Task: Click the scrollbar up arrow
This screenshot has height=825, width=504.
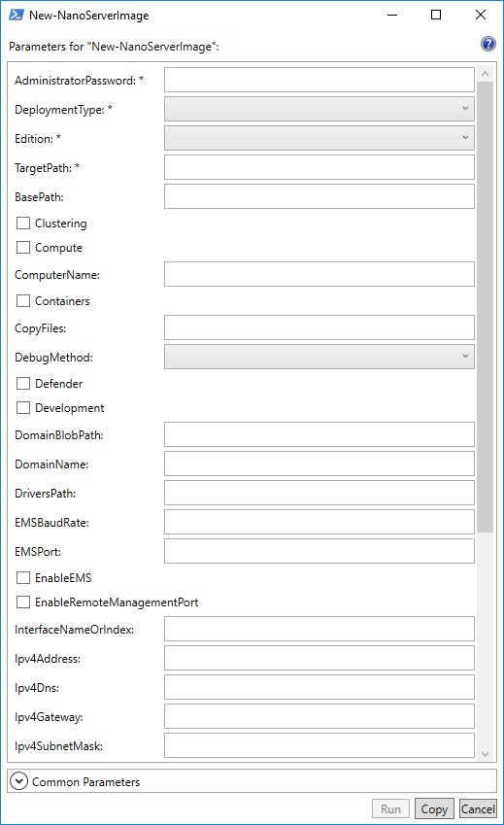Action: (486, 74)
